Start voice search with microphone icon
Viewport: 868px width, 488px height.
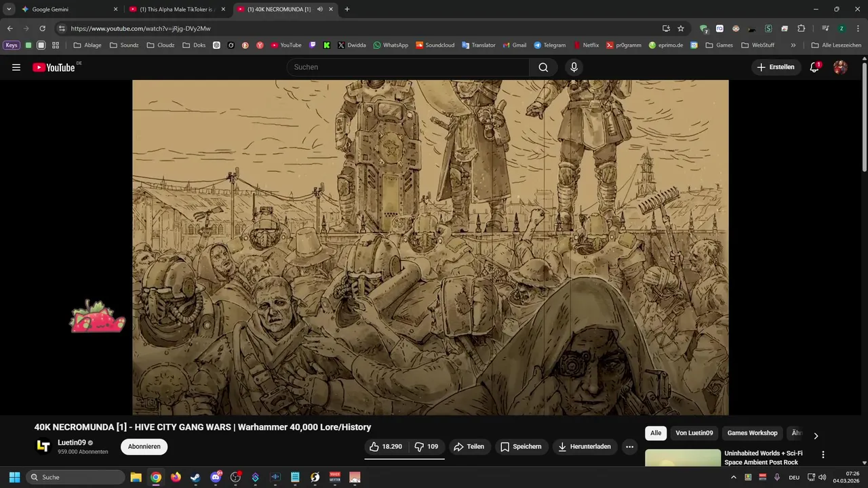click(574, 67)
